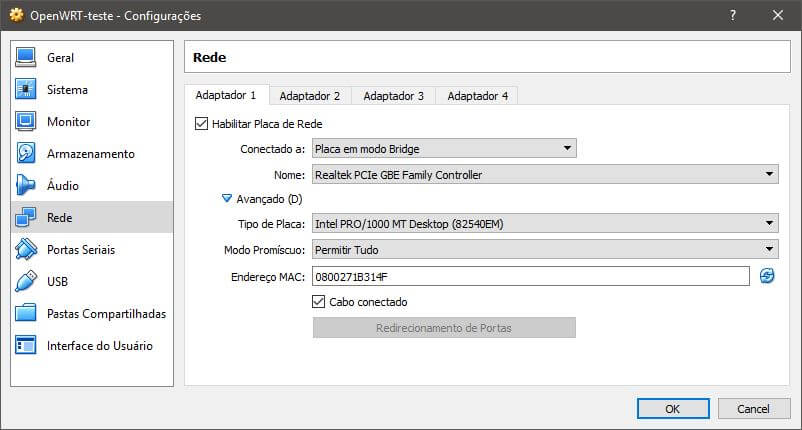Generate a new random MAC address

click(767, 276)
